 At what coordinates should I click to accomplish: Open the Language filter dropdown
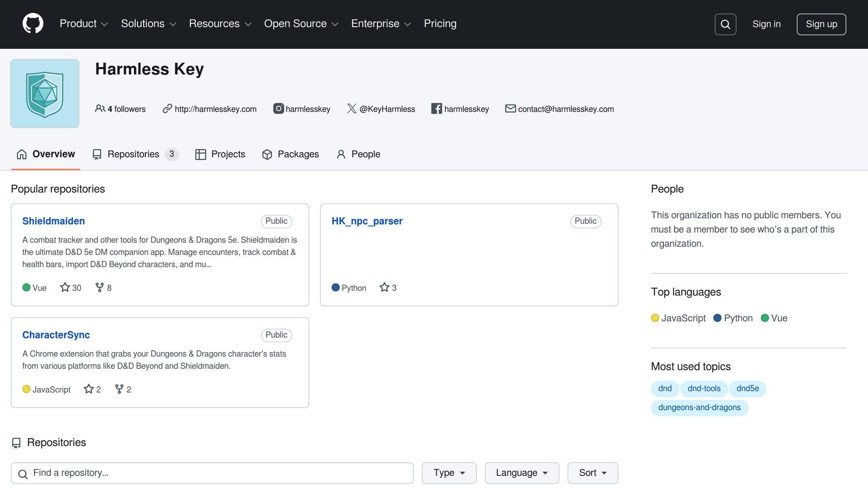point(522,473)
